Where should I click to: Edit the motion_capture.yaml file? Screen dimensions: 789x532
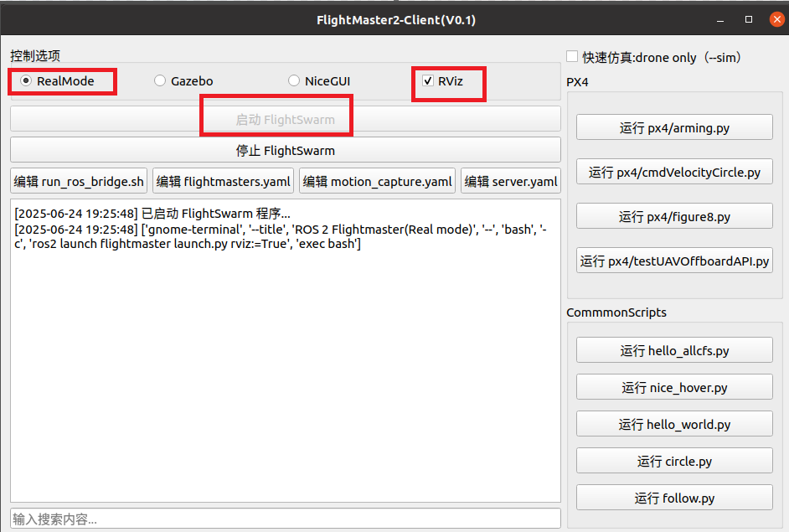point(378,181)
